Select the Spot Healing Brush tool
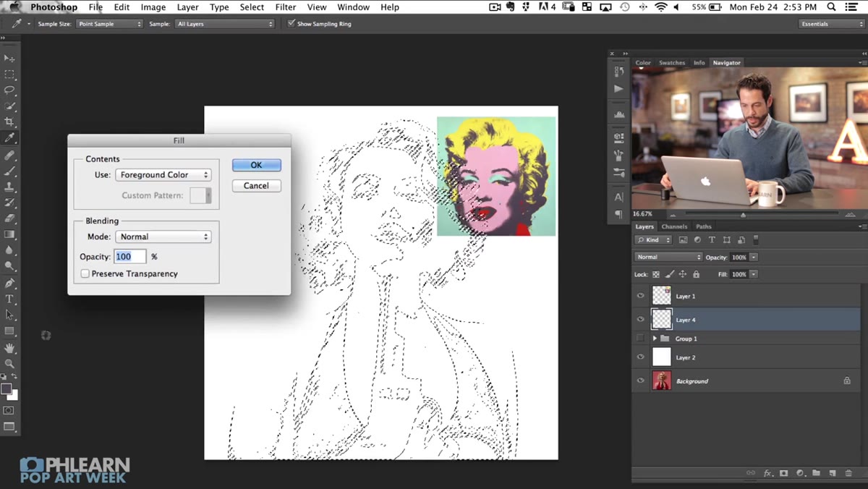This screenshot has width=868, height=489. pyautogui.click(x=9, y=156)
